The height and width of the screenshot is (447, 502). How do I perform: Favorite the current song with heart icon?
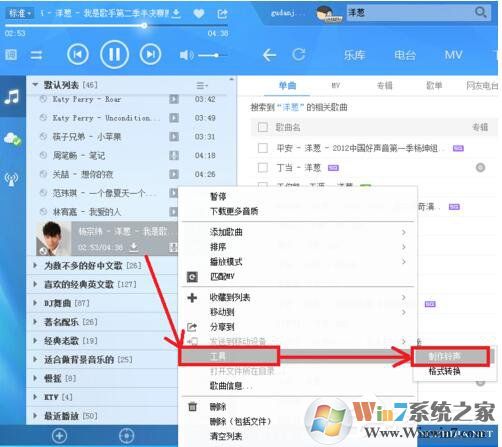(x=199, y=13)
